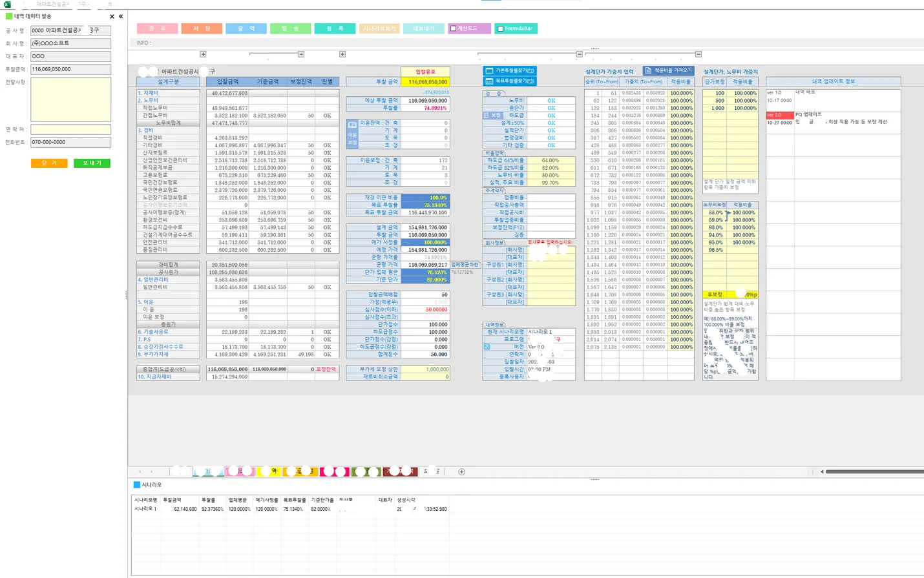Toggle the FormulaBar checkbox
Viewport: 924px width, 578px height.
(x=500, y=28)
